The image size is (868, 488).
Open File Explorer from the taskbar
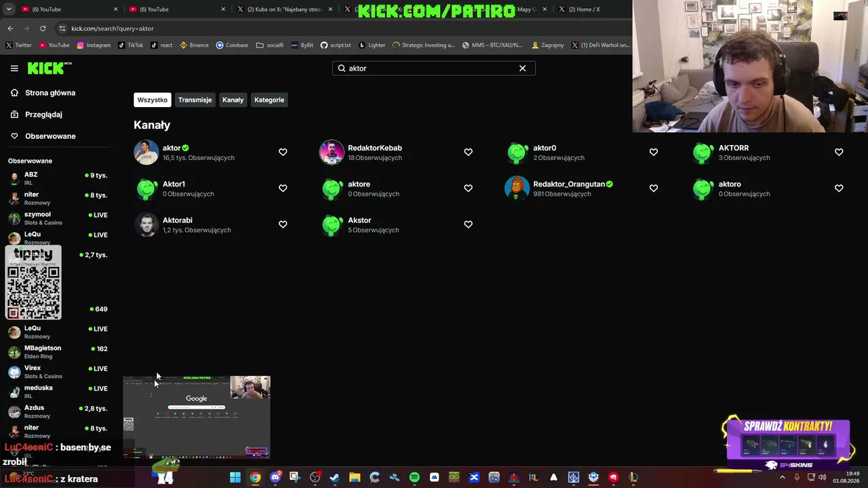coord(355,478)
